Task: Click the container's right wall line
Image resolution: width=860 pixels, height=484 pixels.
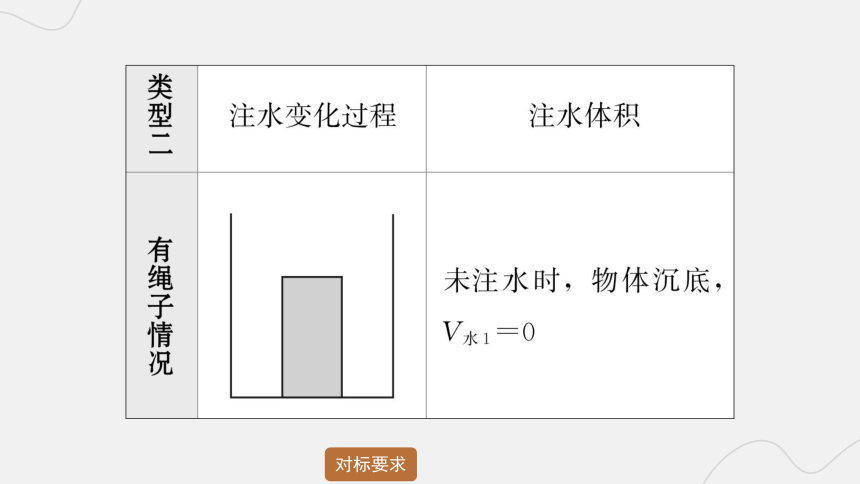Action: tap(393, 305)
